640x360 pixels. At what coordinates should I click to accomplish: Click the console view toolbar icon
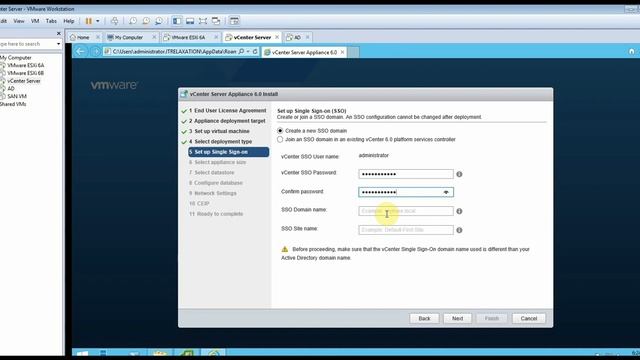coord(234,21)
